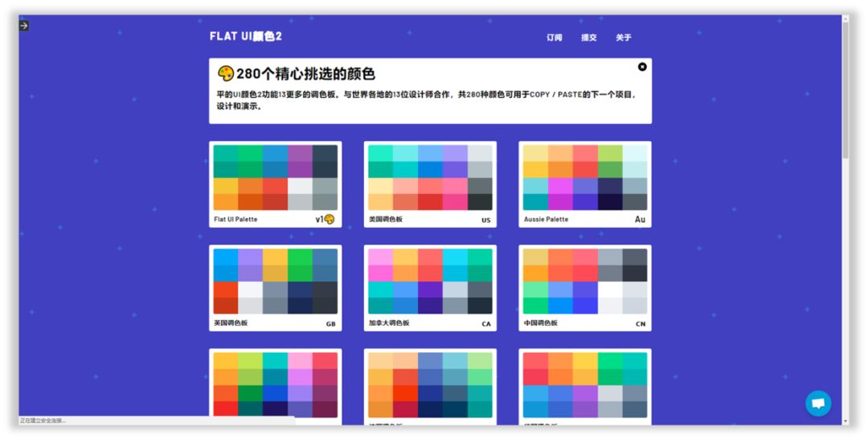Click the 'Flat UI Palette' label
Viewport: 868px width, 440px height.
pyautogui.click(x=235, y=220)
